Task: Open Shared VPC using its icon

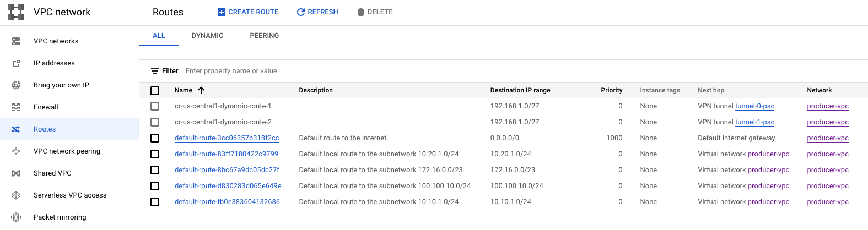Action: [x=16, y=173]
